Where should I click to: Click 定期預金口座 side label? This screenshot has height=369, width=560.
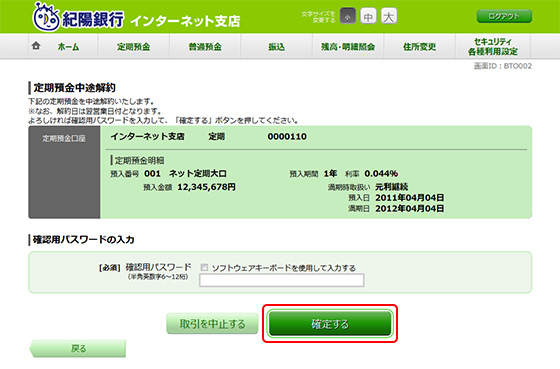(x=64, y=139)
